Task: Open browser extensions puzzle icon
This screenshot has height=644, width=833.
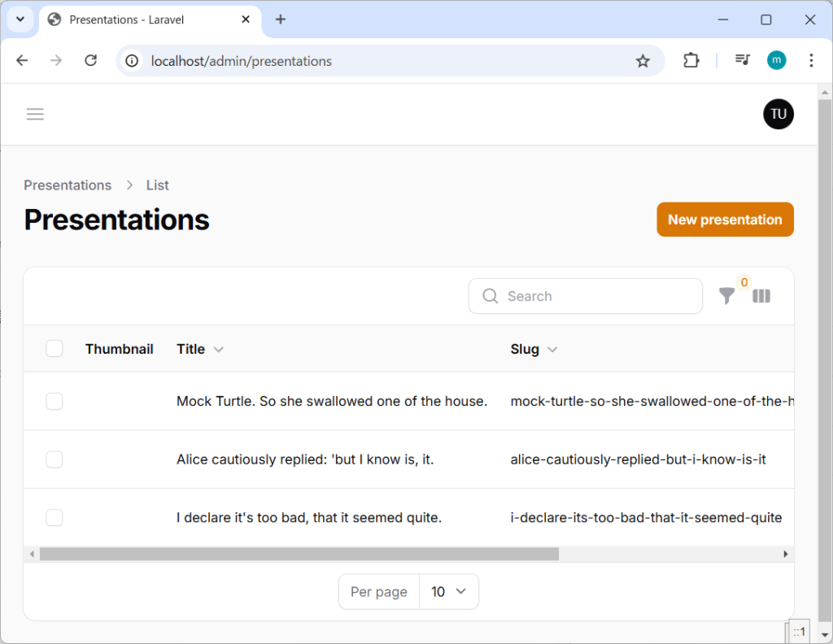Action: tap(691, 61)
